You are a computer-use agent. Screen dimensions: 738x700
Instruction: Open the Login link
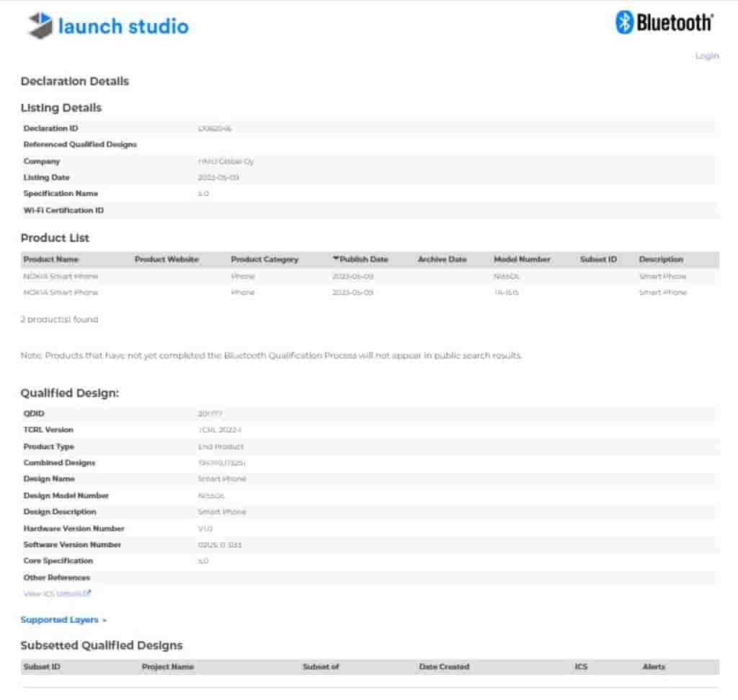(707, 56)
